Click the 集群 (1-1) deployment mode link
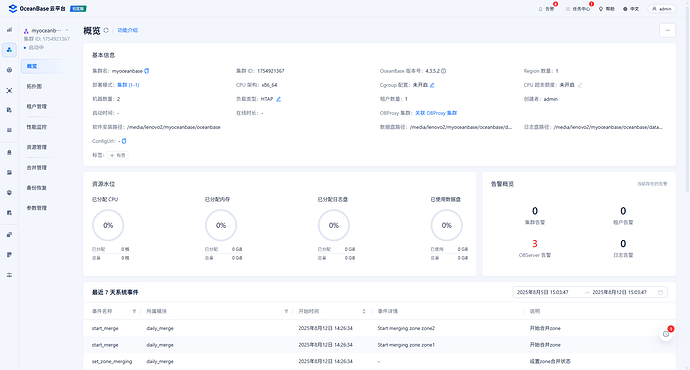The image size is (690, 370). [x=128, y=85]
